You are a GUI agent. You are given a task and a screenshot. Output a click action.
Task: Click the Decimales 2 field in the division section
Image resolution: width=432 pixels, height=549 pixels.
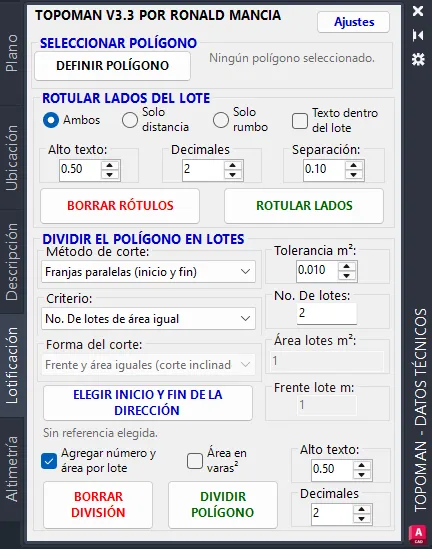[x=333, y=514]
